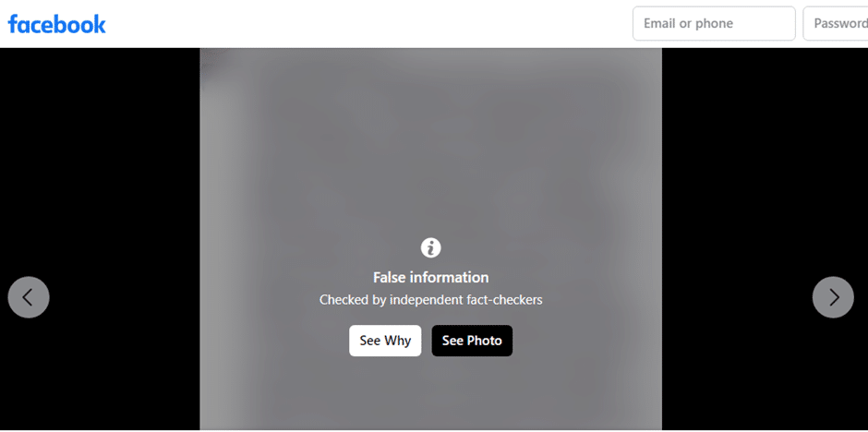
Task: Click the info icon above False information
Action: click(x=430, y=247)
